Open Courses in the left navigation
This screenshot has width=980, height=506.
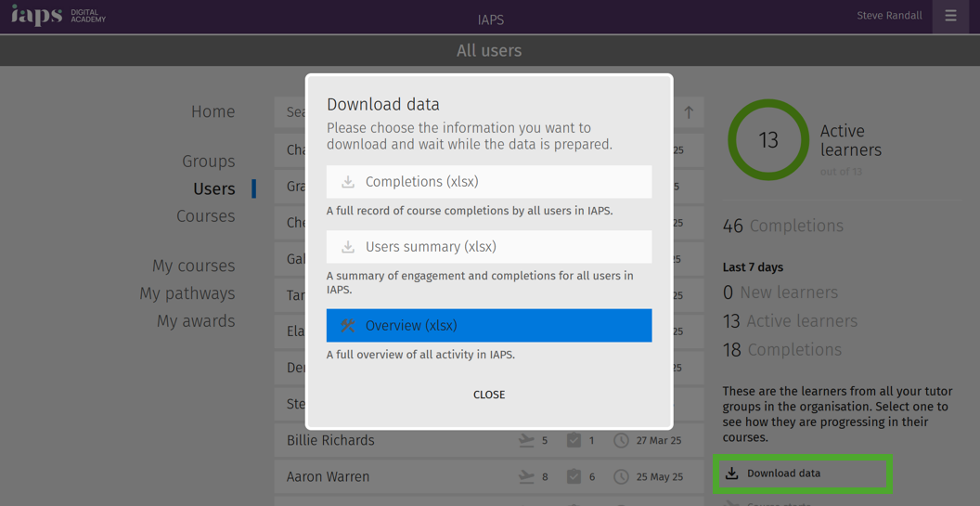(206, 216)
